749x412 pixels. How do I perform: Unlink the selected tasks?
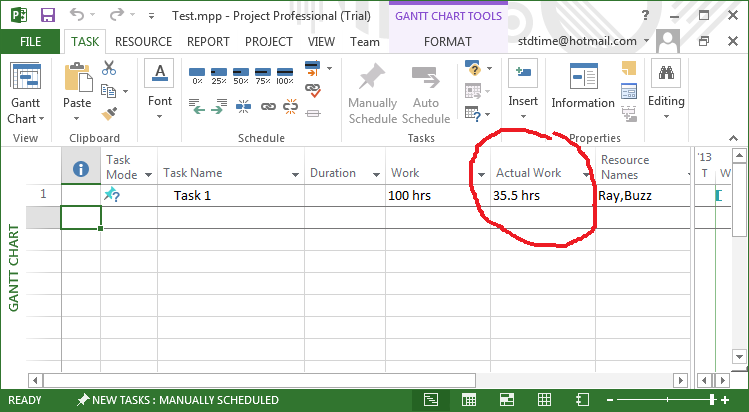point(290,106)
